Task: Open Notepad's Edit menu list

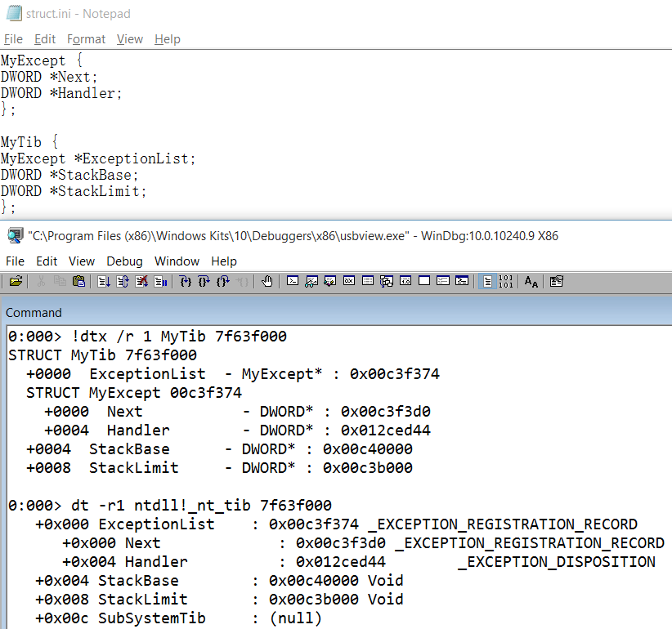Action: point(45,39)
